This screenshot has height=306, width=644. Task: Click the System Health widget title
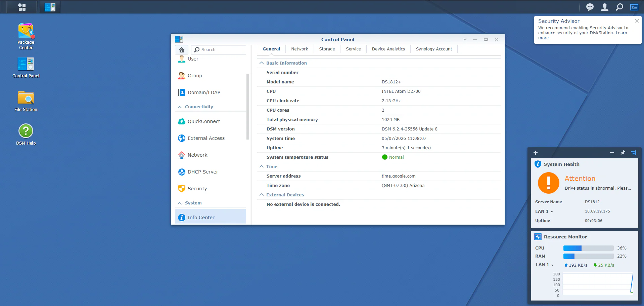(561, 164)
